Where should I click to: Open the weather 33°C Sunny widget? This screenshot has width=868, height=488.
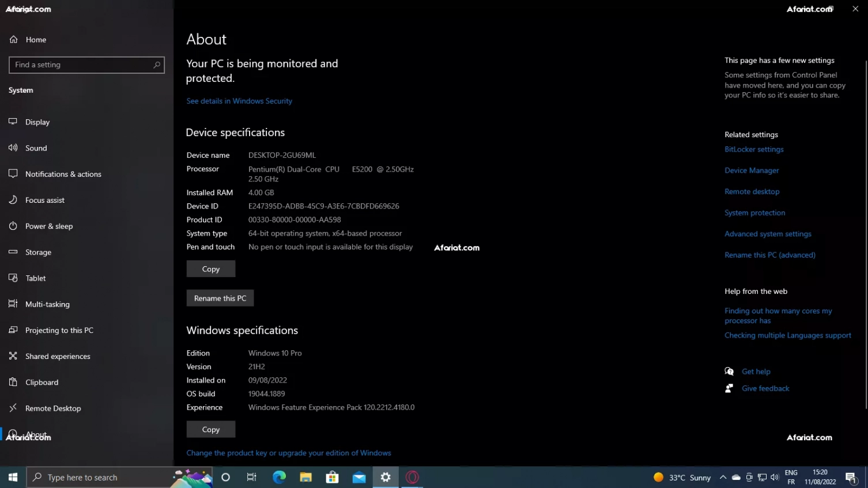pyautogui.click(x=682, y=478)
